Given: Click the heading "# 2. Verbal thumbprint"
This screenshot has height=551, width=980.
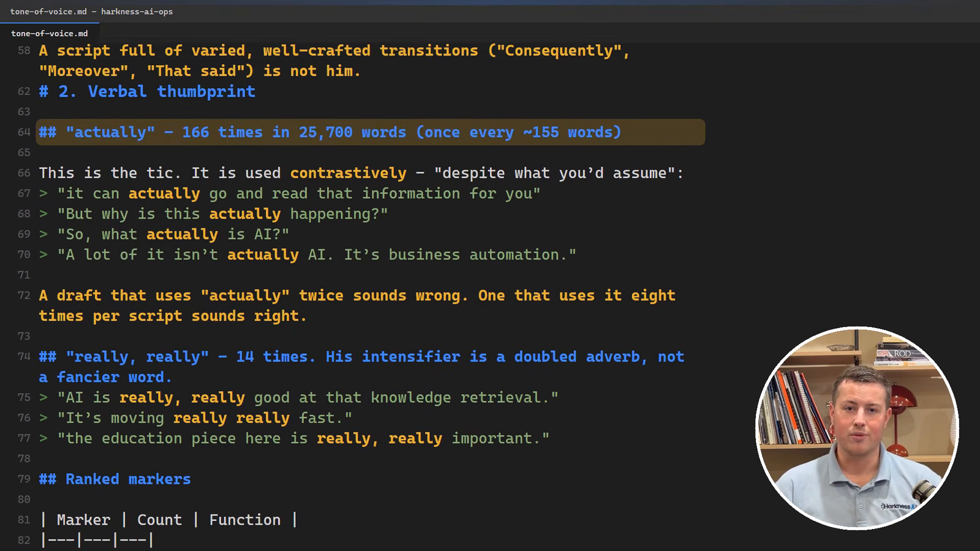Looking at the screenshot, I should coord(147,91).
